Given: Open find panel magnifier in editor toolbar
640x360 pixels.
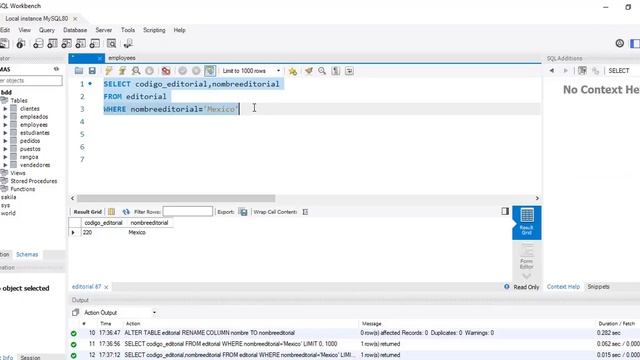Looking at the screenshot, I should pyautogui.click(x=322, y=71).
